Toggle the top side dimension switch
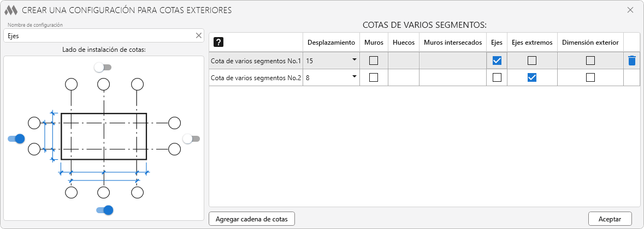Screen dimensions: 644x229 103,67
